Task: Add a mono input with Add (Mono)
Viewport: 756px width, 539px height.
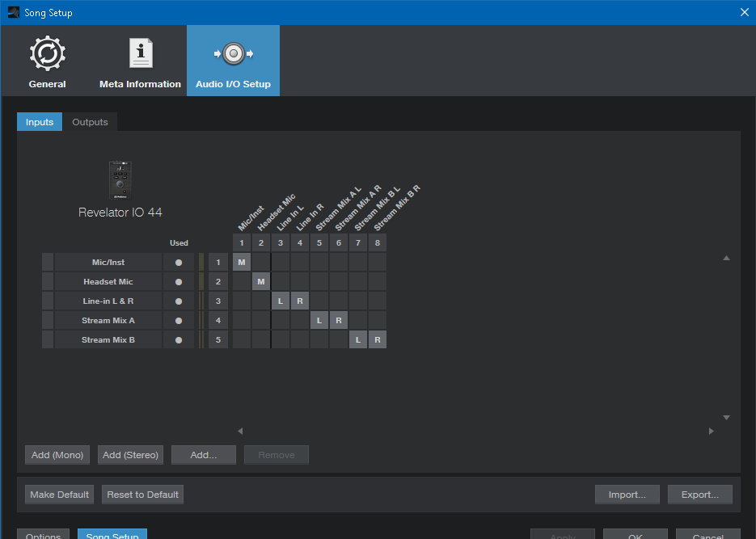Action: pos(57,455)
